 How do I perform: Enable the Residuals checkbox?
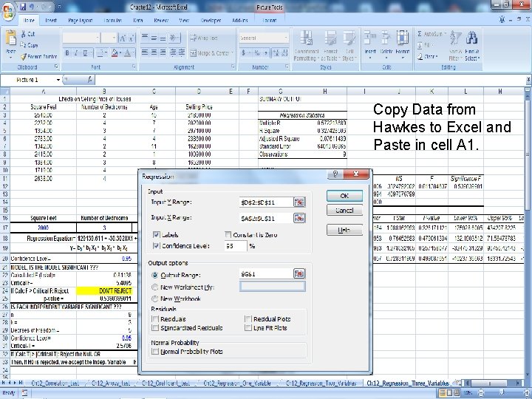tap(155, 319)
